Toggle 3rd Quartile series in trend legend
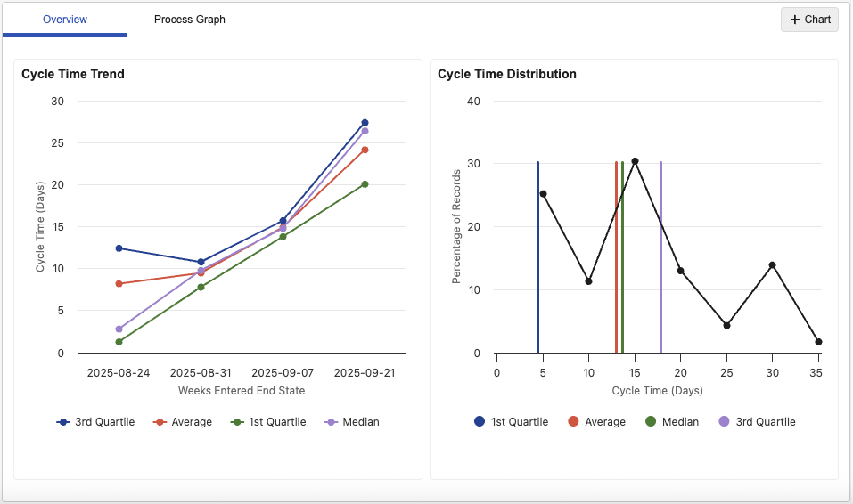The height and width of the screenshot is (504, 853). pyautogui.click(x=95, y=422)
